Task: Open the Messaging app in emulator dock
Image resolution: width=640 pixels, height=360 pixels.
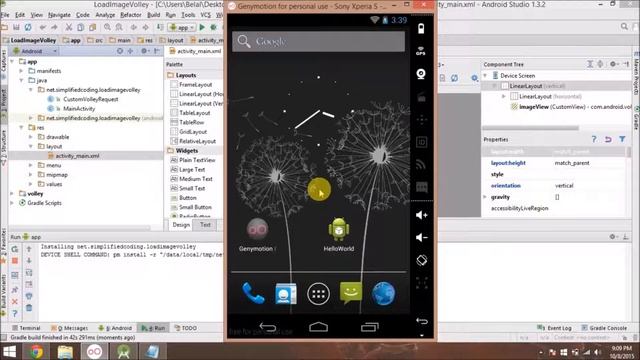Action: 351,293
